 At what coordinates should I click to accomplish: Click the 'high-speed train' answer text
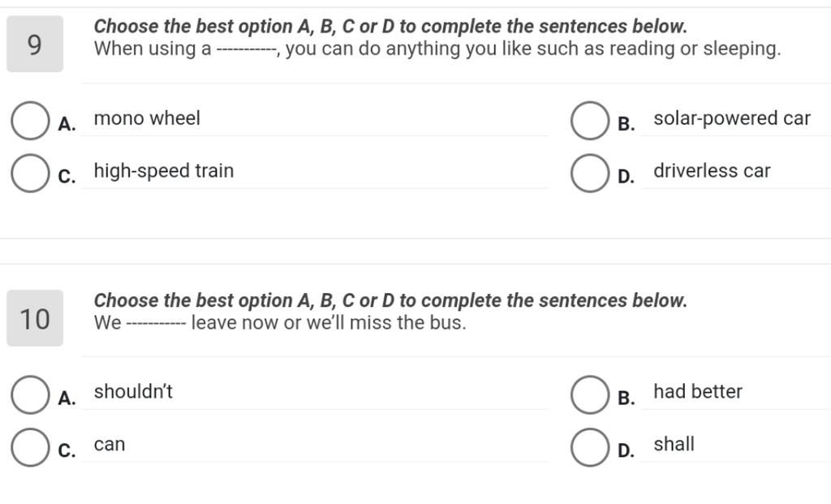click(x=164, y=171)
